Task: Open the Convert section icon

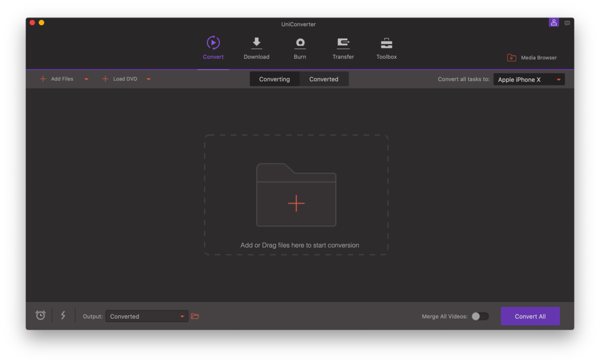Action: click(x=213, y=43)
